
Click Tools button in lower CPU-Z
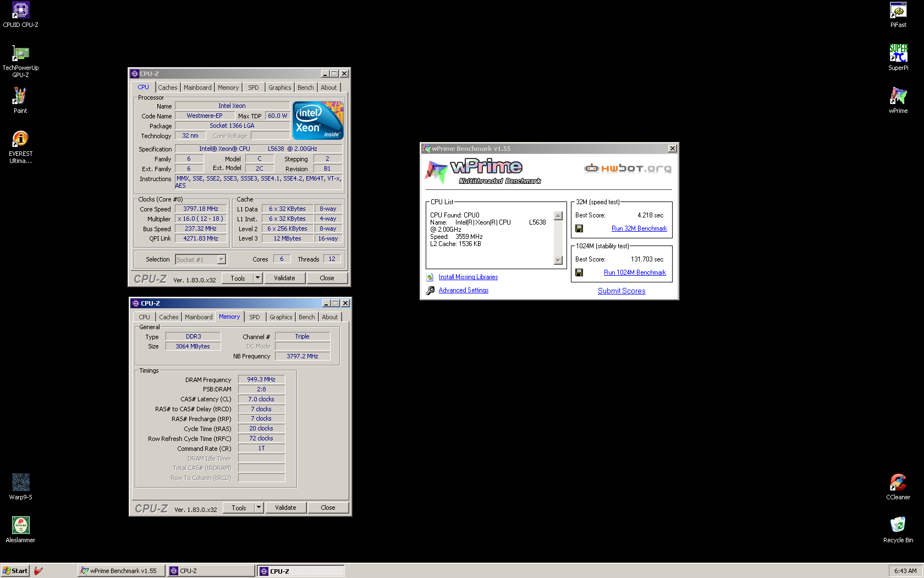[239, 508]
